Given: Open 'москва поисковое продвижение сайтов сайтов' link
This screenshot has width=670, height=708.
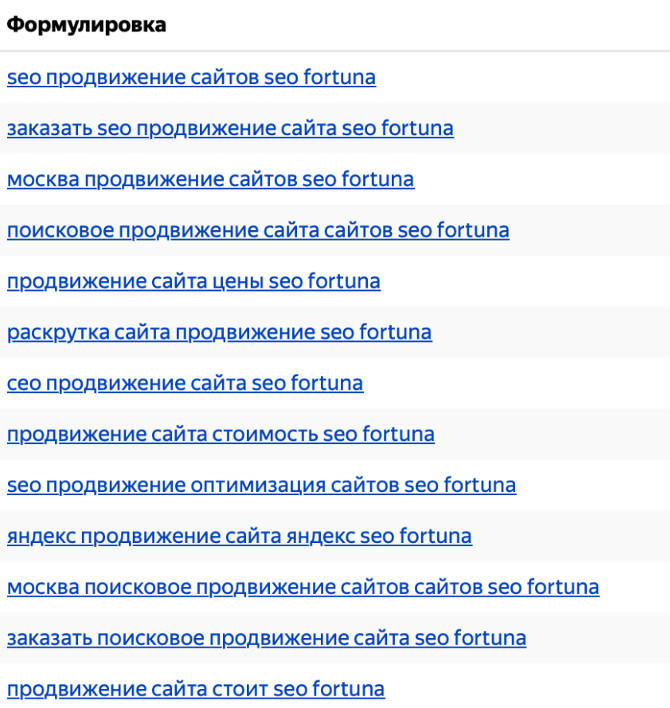Looking at the screenshot, I should [x=303, y=587].
